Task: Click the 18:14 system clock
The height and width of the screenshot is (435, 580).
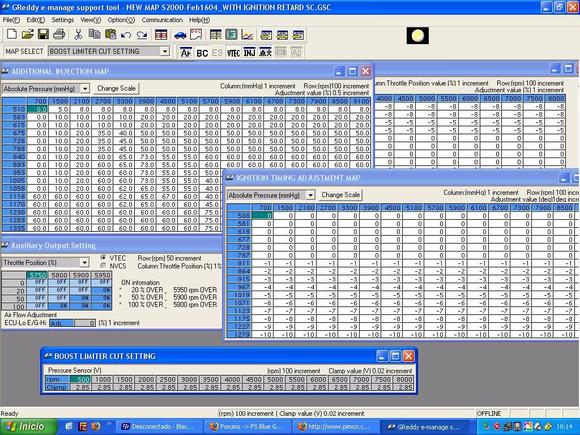Action: coord(564,427)
